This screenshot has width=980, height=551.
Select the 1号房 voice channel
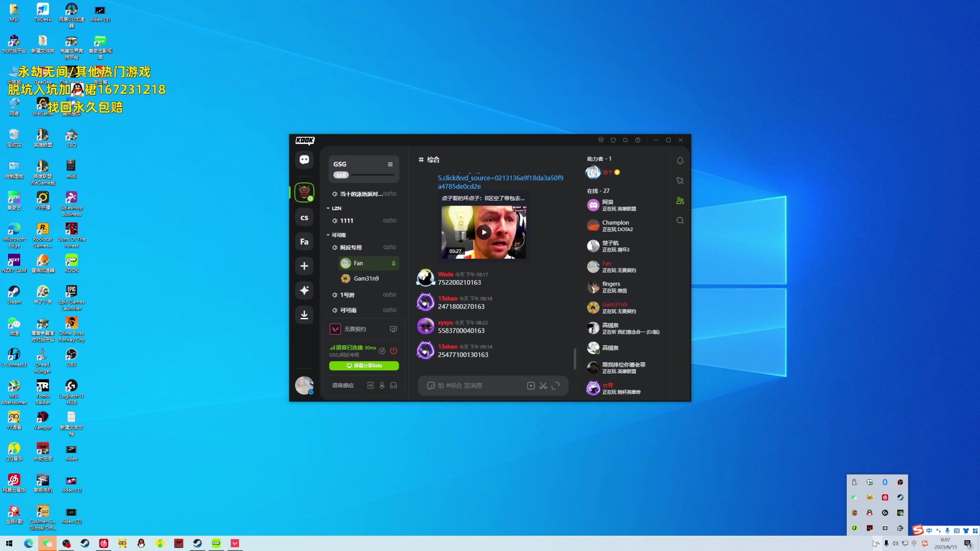(348, 295)
